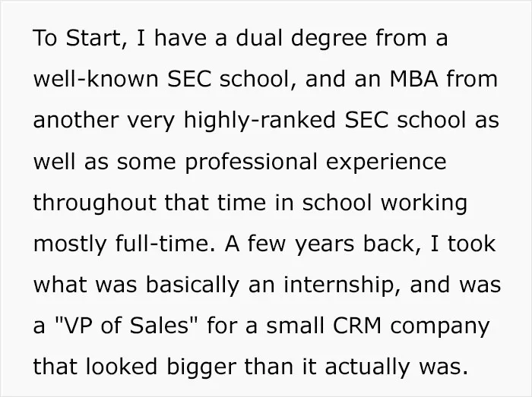Click the word "working" ending the fifth line
This screenshot has height=397, width=532.
coord(424,203)
